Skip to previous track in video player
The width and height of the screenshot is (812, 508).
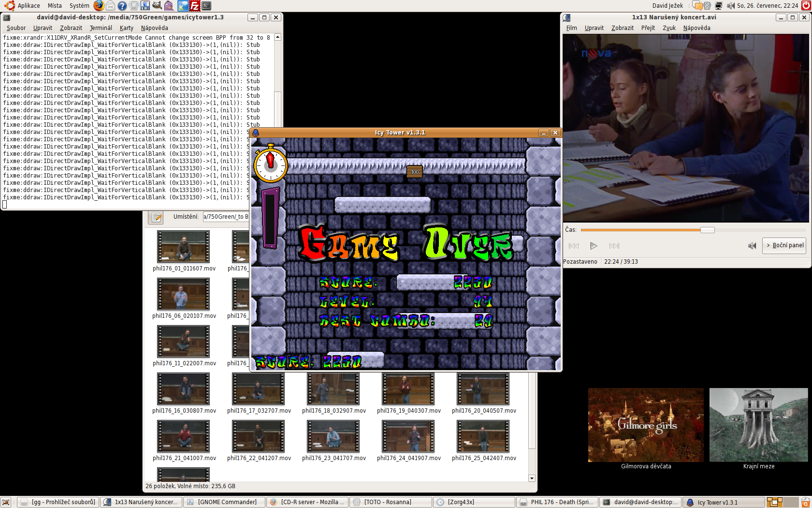point(574,246)
